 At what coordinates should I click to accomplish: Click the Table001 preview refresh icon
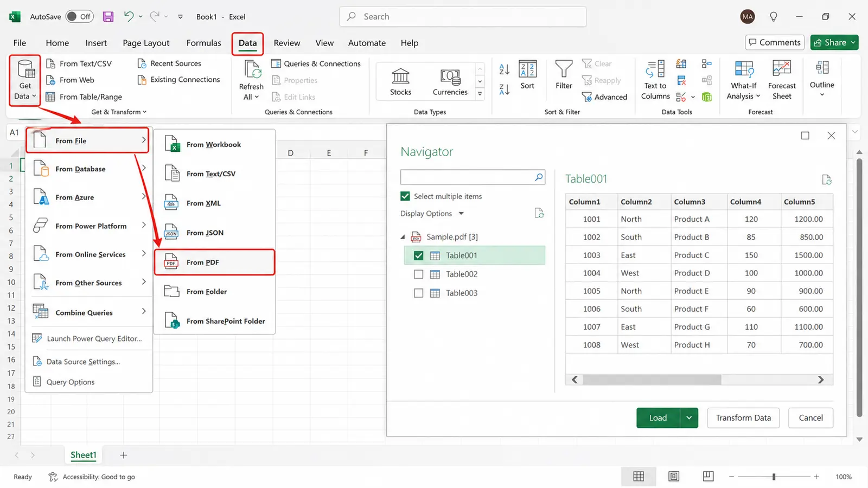pyautogui.click(x=826, y=179)
